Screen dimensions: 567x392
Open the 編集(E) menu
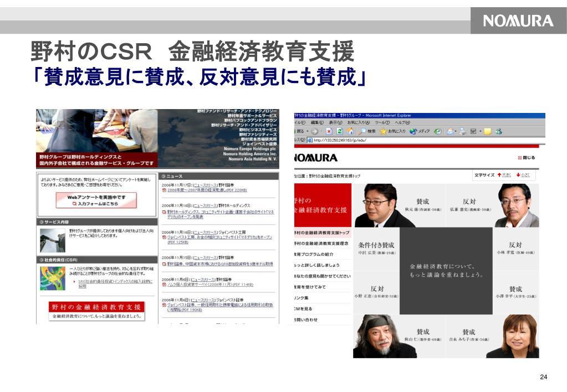[x=317, y=123]
